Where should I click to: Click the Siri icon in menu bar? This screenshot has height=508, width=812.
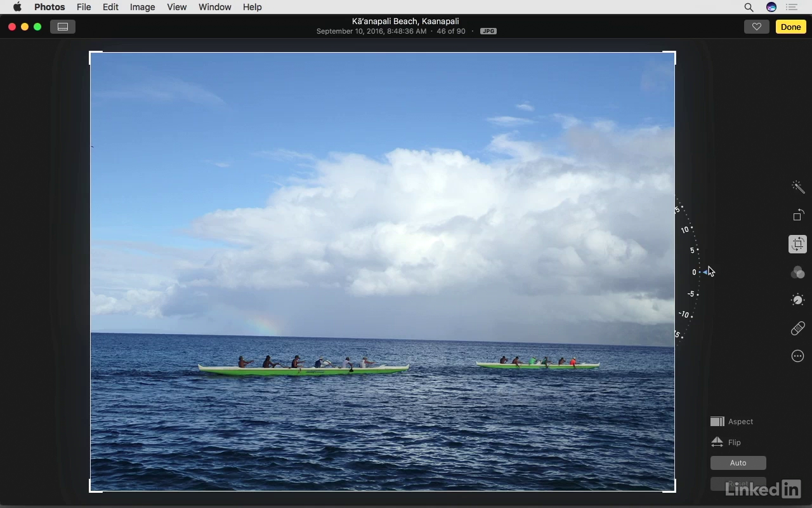point(771,7)
